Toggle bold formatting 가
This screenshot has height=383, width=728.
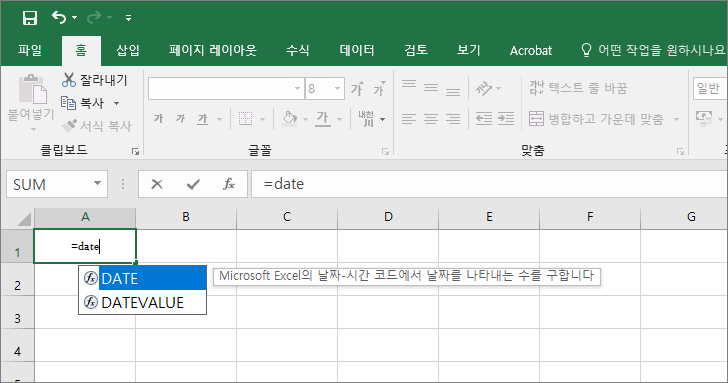point(159,119)
